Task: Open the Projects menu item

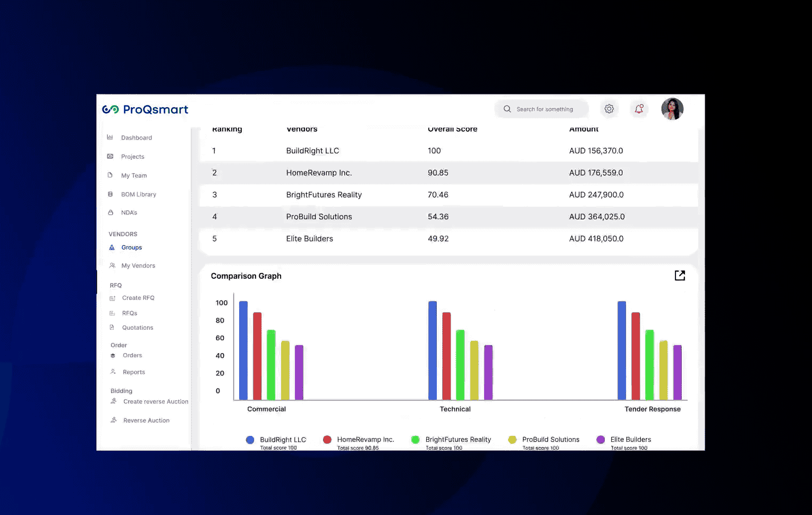Action: [132, 157]
